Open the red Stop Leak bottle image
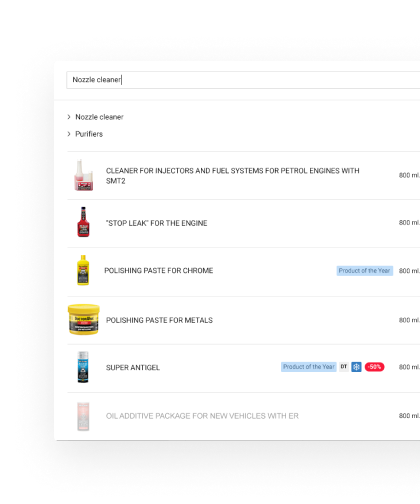The image size is (420, 504). (83, 222)
